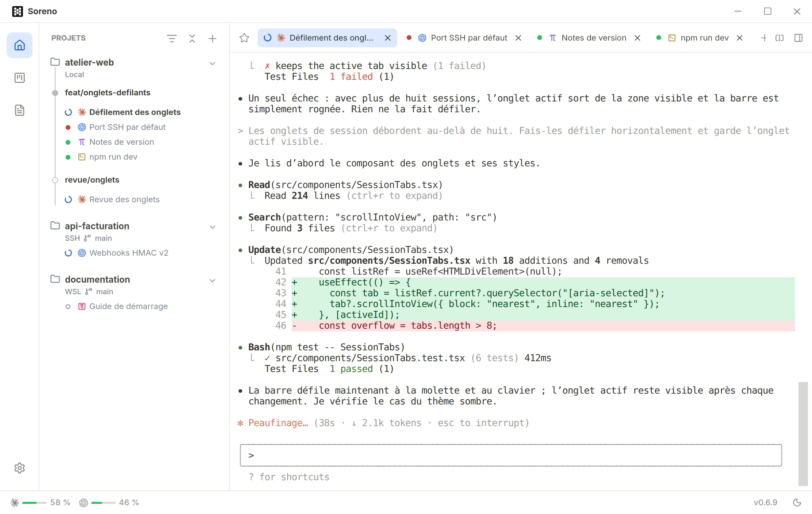812x514 pixels.
Task: Collapse the atelier-web project
Action: tap(212, 63)
